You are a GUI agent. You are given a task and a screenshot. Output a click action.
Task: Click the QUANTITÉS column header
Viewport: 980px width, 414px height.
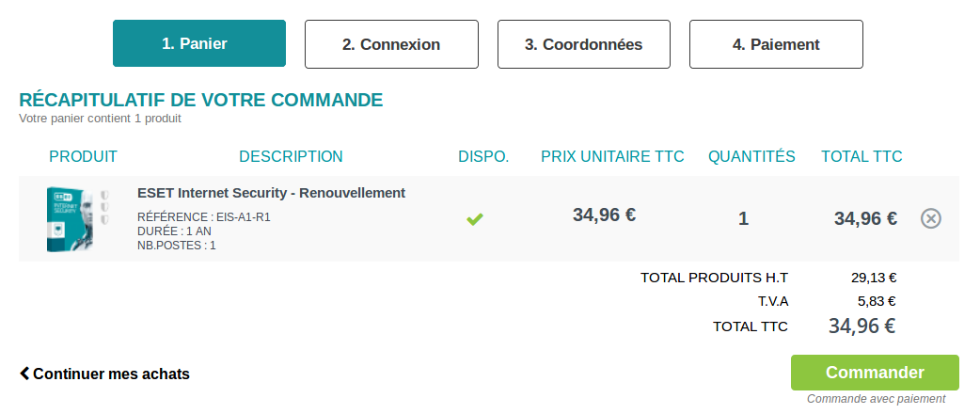[x=751, y=156]
